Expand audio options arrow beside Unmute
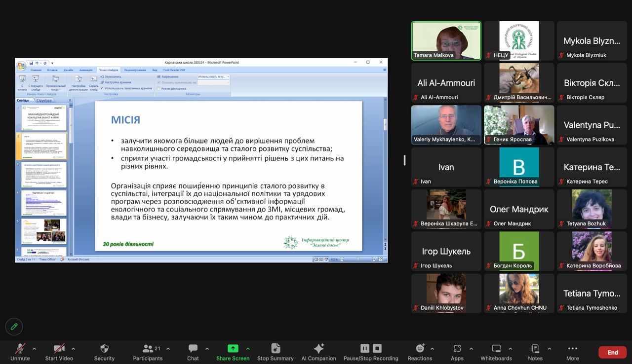This screenshot has width=632, height=364. 34,348
